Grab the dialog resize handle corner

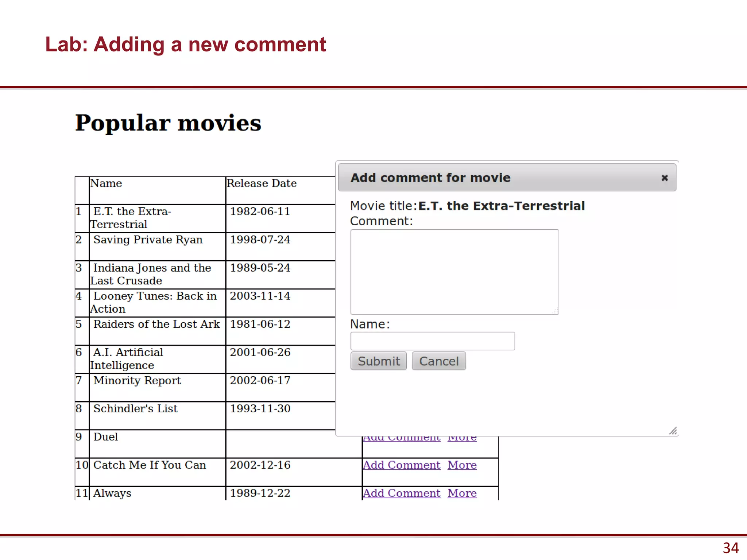tap(673, 431)
